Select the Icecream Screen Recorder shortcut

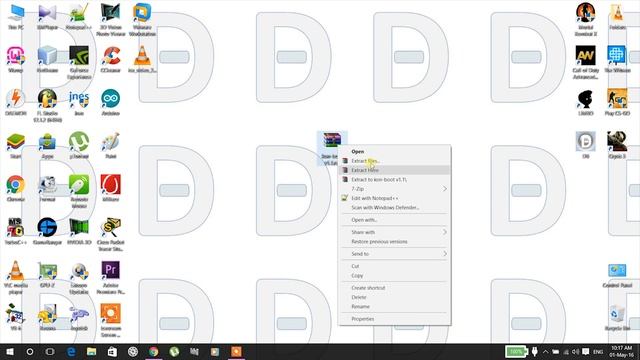[x=111, y=321]
